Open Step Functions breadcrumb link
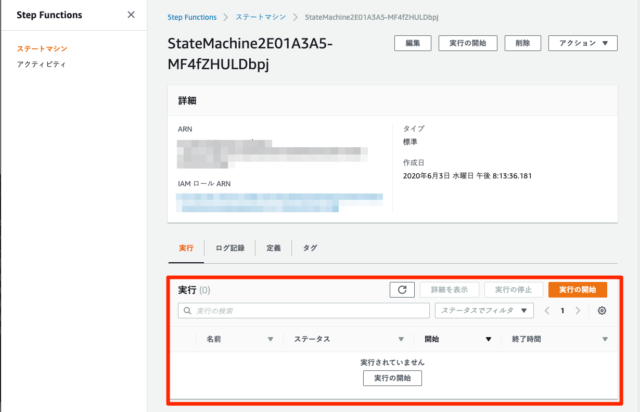 click(x=192, y=17)
